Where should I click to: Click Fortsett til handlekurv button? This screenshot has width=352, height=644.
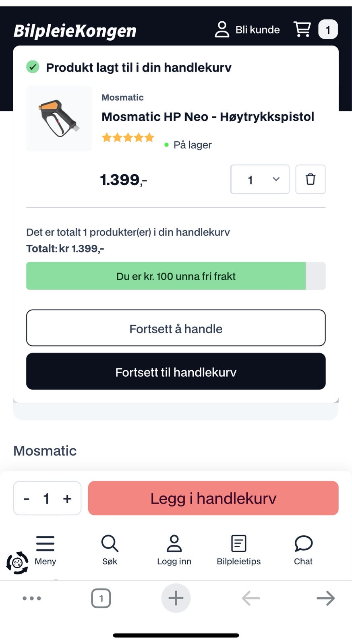[176, 371]
